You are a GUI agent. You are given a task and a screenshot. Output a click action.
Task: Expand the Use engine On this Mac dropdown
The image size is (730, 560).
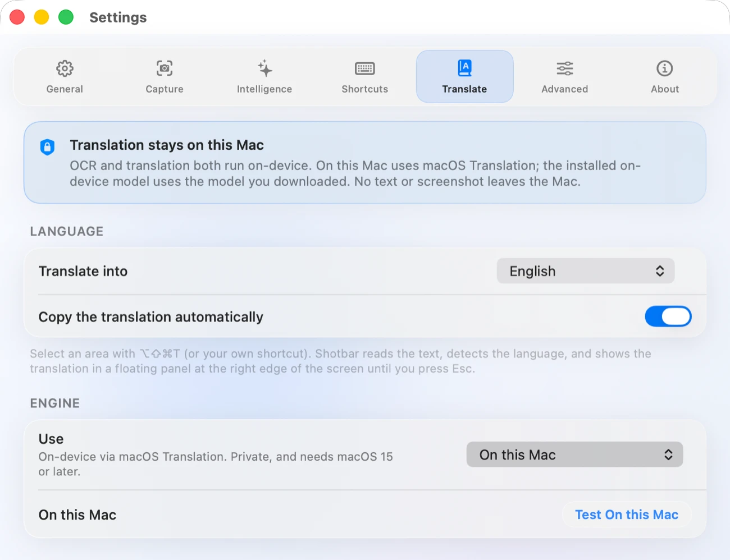point(574,455)
